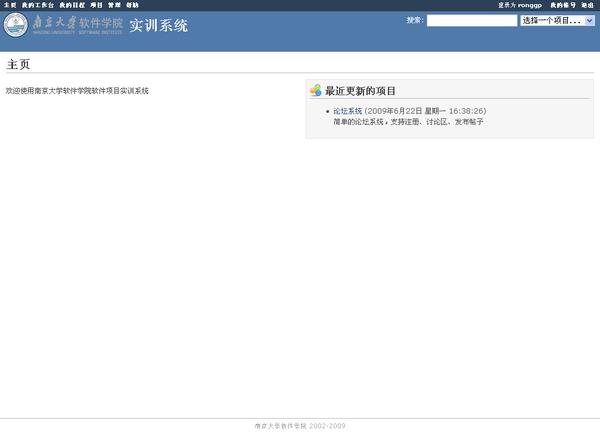Viewport: 600px width, 433px height.
Task: Click the 主页 page heading
Action: tap(18, 64)
